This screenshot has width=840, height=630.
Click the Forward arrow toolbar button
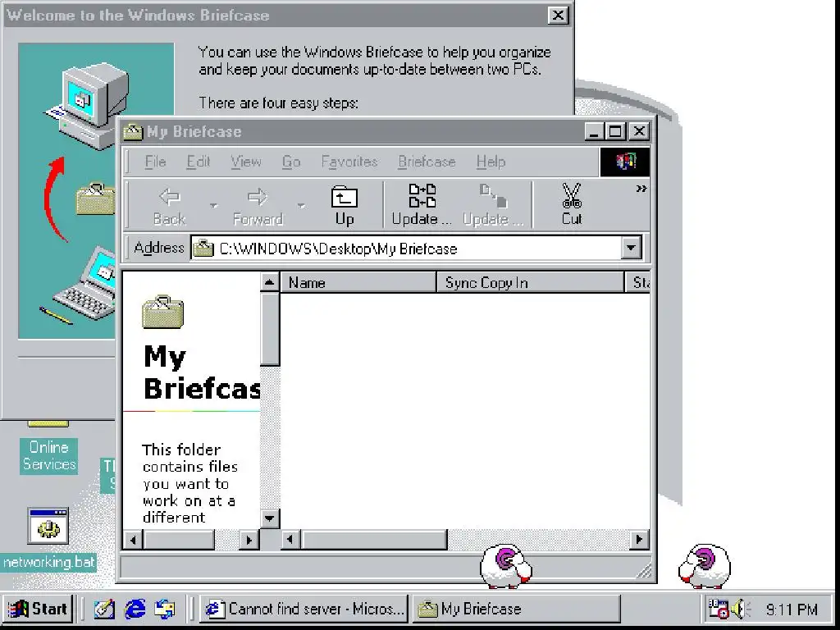click(x=258, y=206)
